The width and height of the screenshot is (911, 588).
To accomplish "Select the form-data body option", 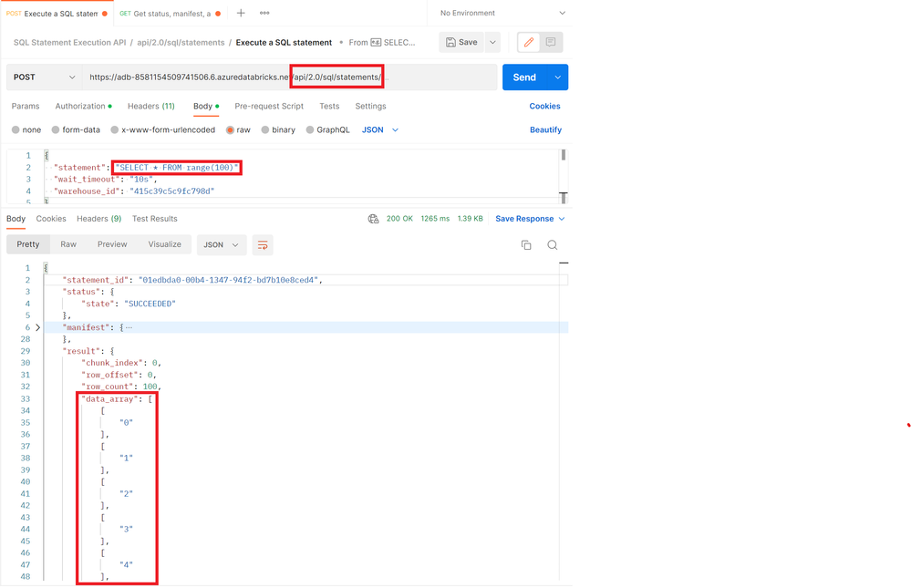I will pos(57,130).
